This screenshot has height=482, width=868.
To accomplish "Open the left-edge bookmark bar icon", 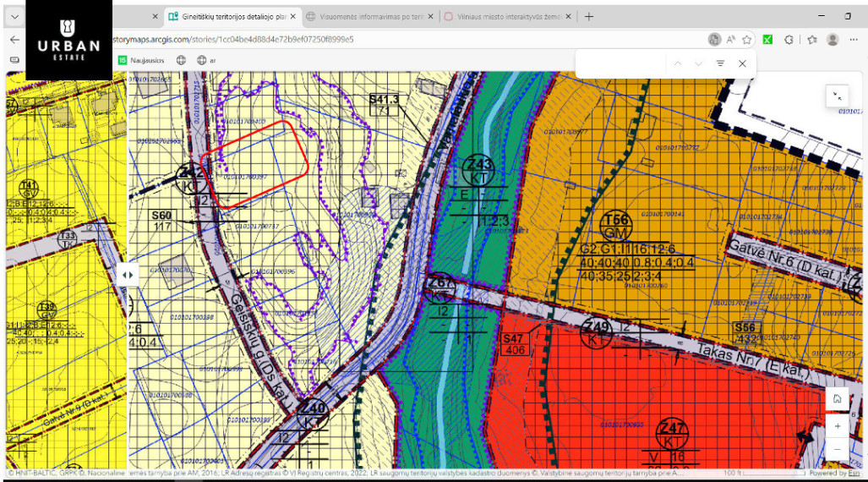I will 15,60.
